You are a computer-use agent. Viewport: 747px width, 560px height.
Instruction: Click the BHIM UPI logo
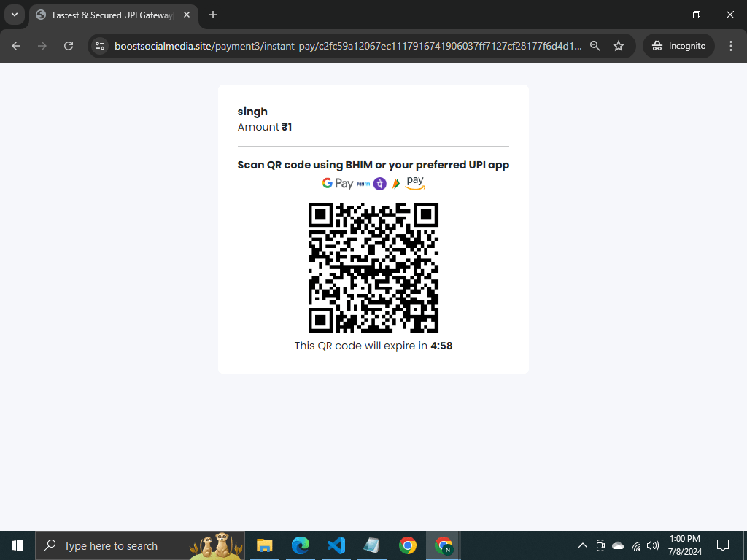coord(396,183)
